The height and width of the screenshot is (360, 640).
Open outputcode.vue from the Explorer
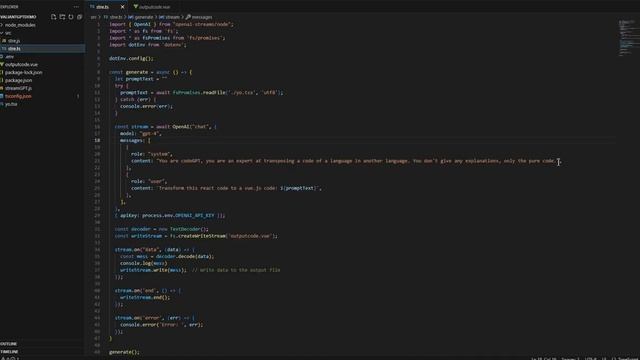click(21, 64)
